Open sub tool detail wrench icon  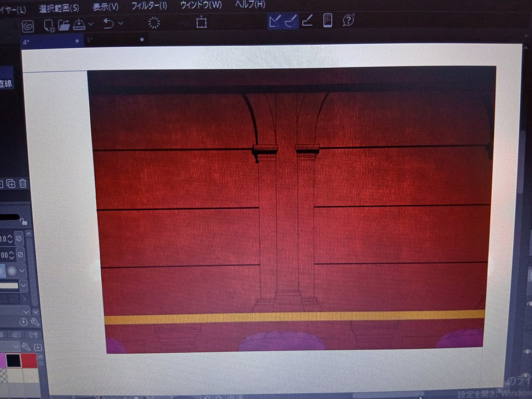tap(35, 322)
